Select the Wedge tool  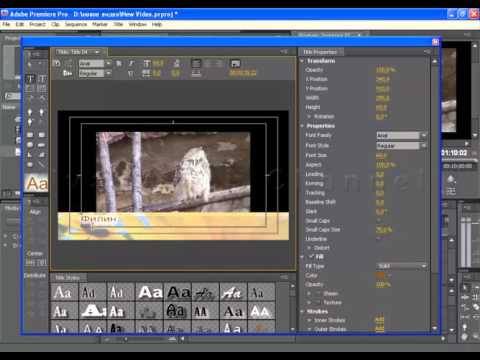(30, 155)
